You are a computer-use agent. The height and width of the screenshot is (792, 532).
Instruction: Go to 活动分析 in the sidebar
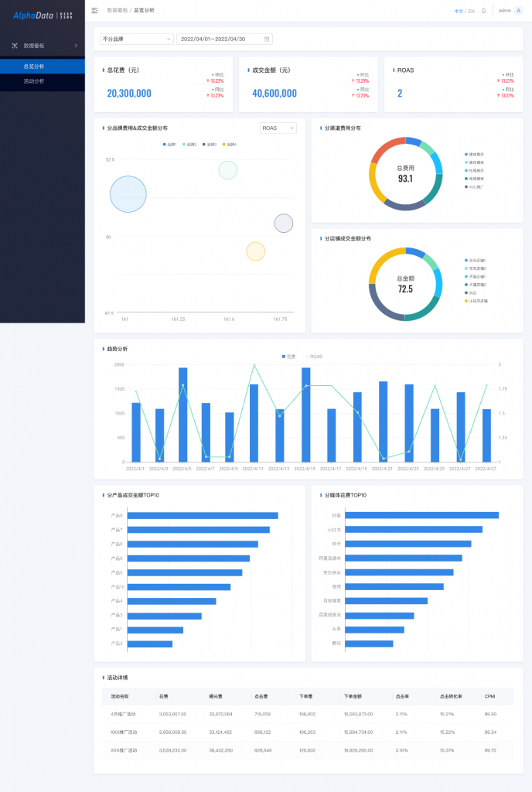[x=34, y=81]
